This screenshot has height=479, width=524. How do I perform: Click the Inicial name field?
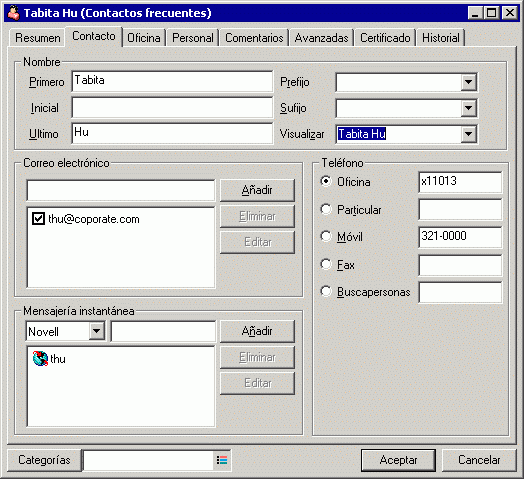(172, 107)
